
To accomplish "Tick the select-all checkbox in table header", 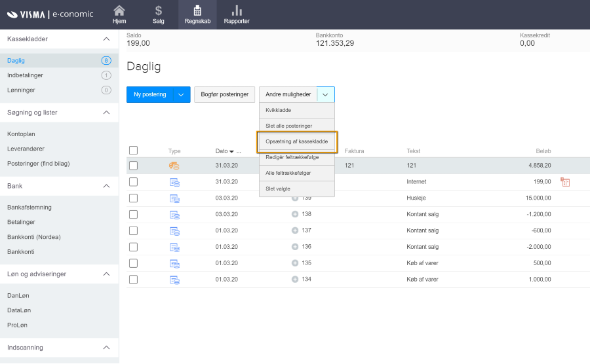I will [x=133, y=151].
